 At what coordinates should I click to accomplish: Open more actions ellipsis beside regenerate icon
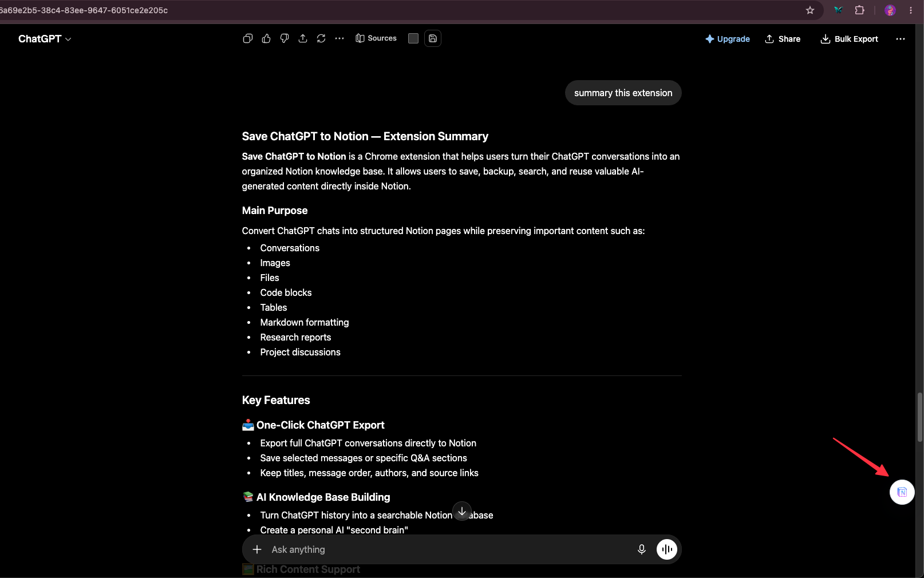339,38
